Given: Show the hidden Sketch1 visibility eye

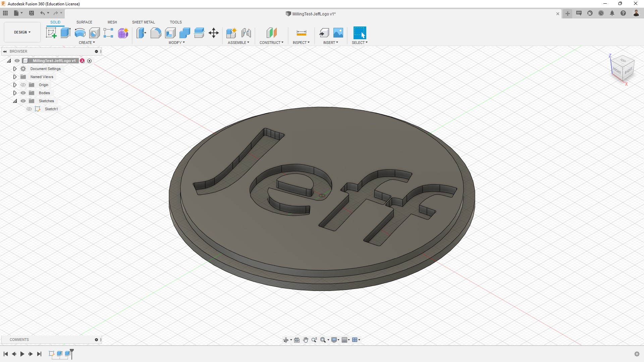Looking at the screenshot, I should click(x=29, y=109).
